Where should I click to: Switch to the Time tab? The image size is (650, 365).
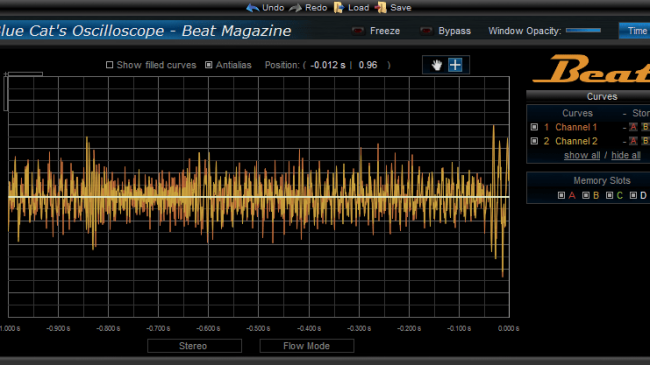(635, 31)
